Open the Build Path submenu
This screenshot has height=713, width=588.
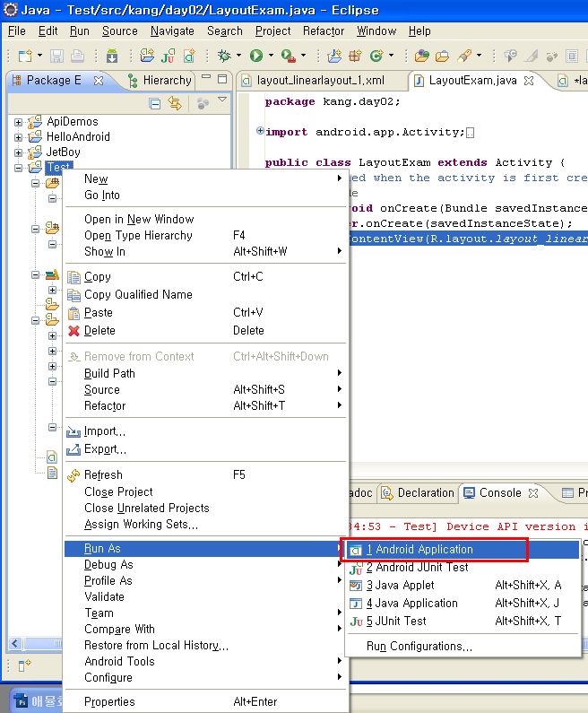pyautogui.click(x=205, y=373)
